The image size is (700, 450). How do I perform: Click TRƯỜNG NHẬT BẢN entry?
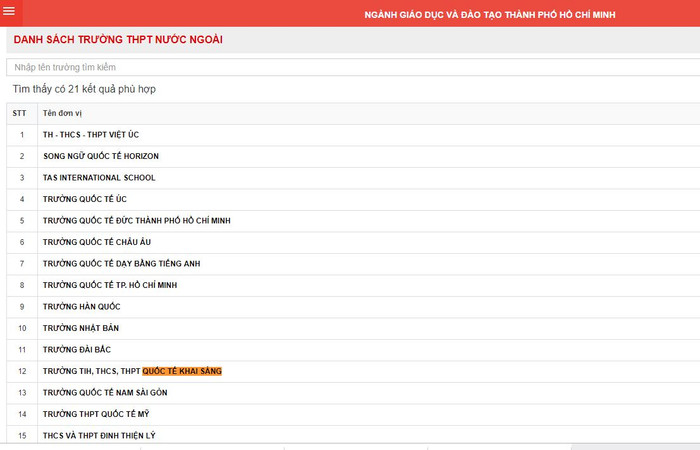pyautogui.click(x=82, y=328)
